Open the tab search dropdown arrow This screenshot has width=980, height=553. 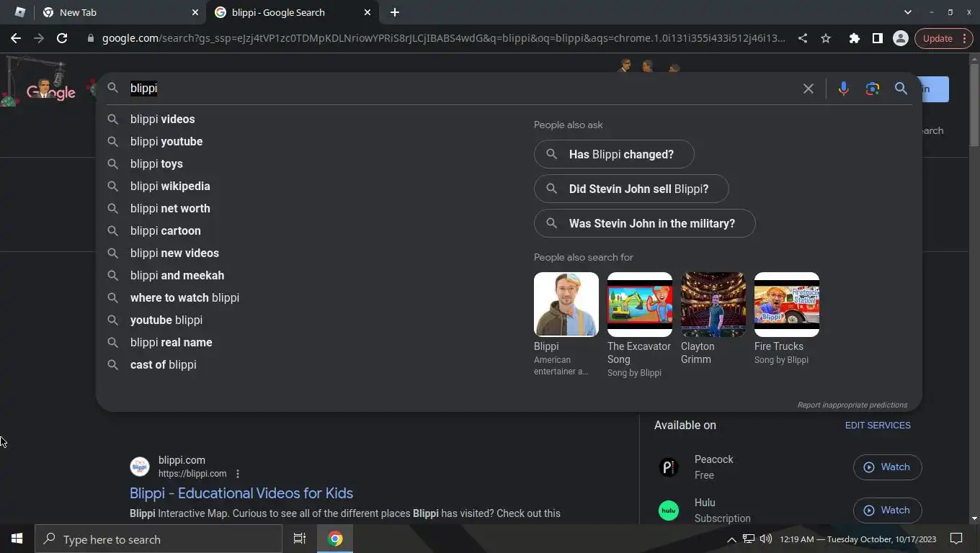pos(908,12)
